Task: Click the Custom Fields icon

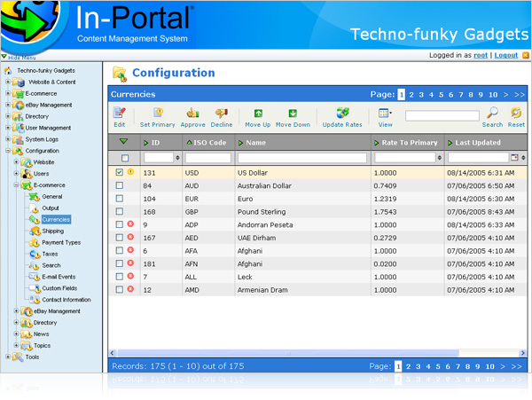Action: tap(35, 288)
